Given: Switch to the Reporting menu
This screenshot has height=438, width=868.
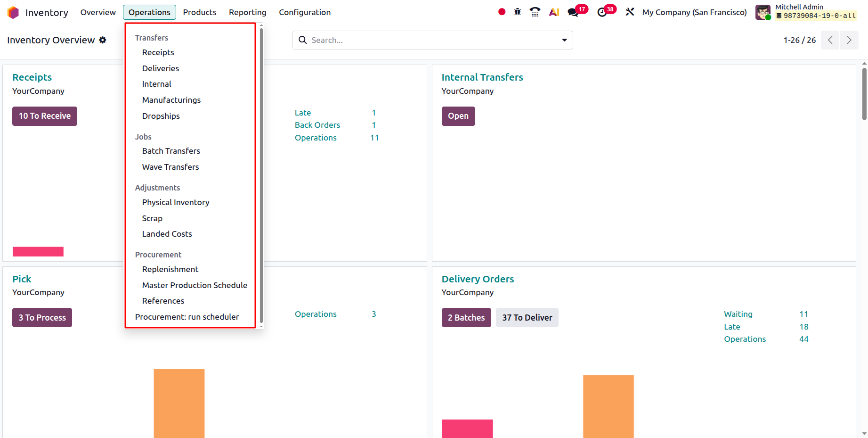Looking at the screenshot, I should (x=247, y=12).
